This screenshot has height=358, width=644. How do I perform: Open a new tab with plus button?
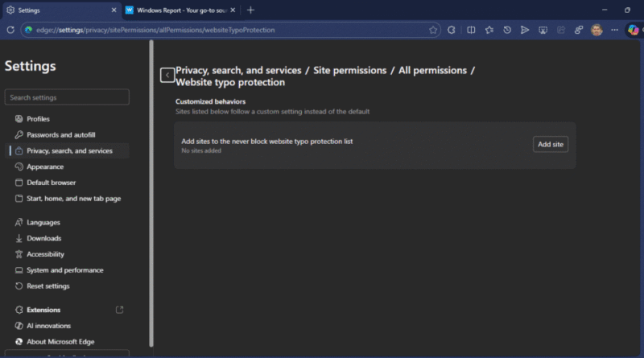250,10
